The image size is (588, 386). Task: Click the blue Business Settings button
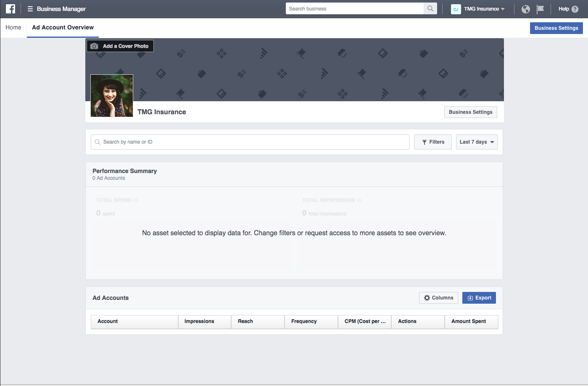pos(556,28)
